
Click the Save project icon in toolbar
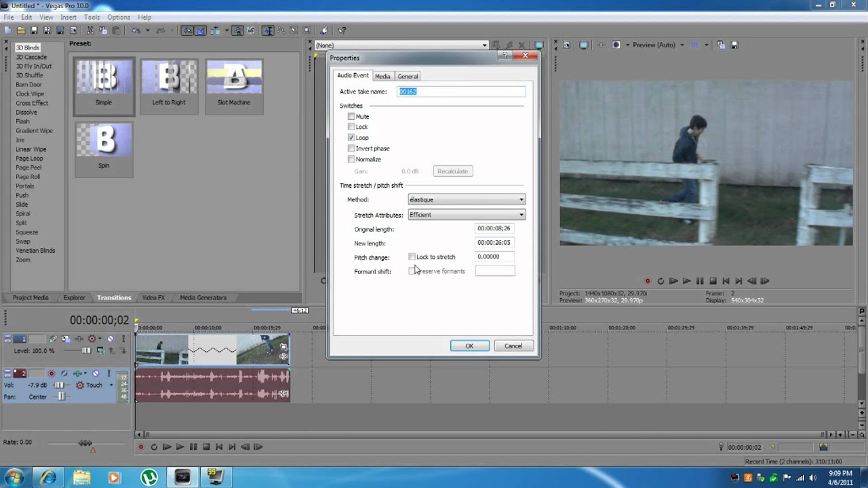tap(34, 30)
